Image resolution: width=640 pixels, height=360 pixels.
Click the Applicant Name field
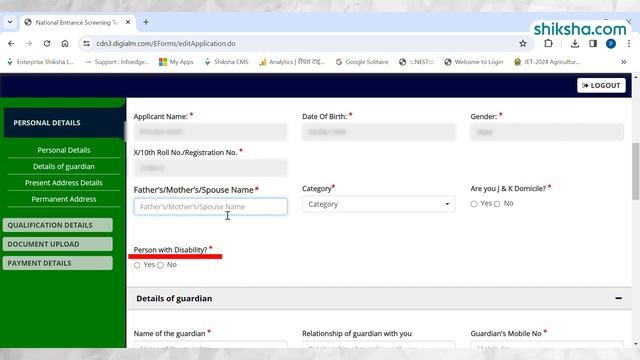[x=210, y=132]
